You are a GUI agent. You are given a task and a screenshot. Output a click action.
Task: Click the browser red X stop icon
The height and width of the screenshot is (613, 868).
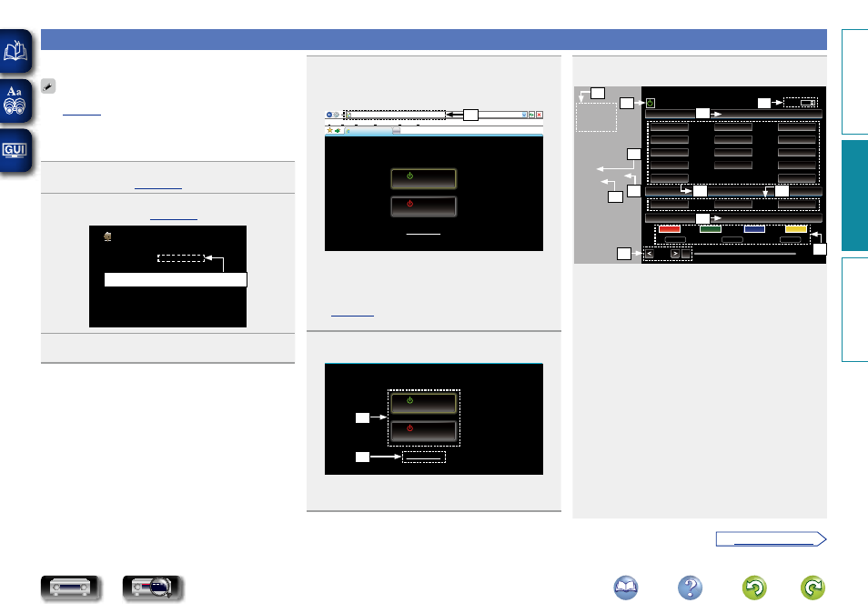tap(540, 115)
